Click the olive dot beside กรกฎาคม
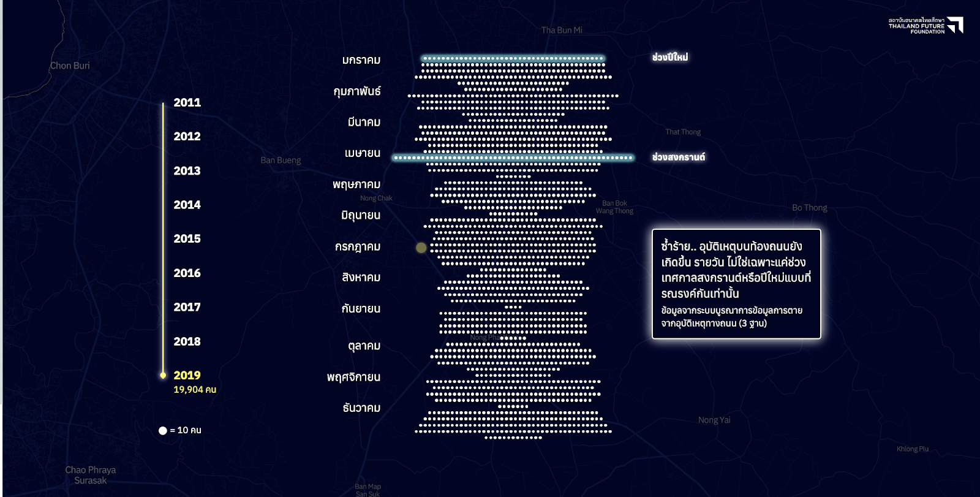The height and width of the screenshot is (497, 980). pos(421,248)
